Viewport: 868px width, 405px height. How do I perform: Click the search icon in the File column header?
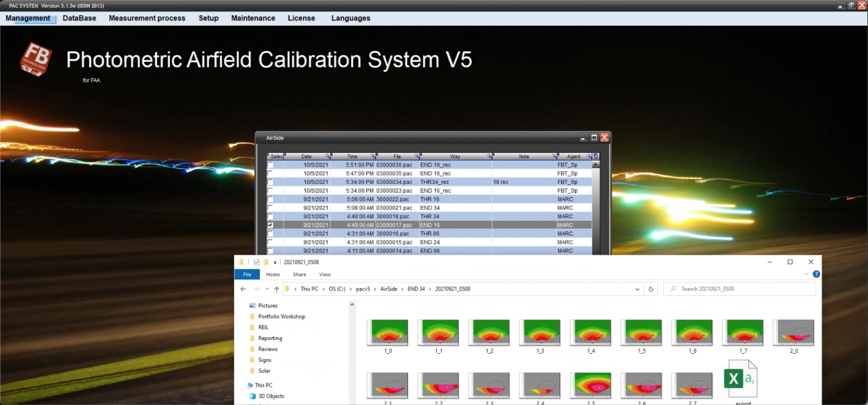click(418, 156)
